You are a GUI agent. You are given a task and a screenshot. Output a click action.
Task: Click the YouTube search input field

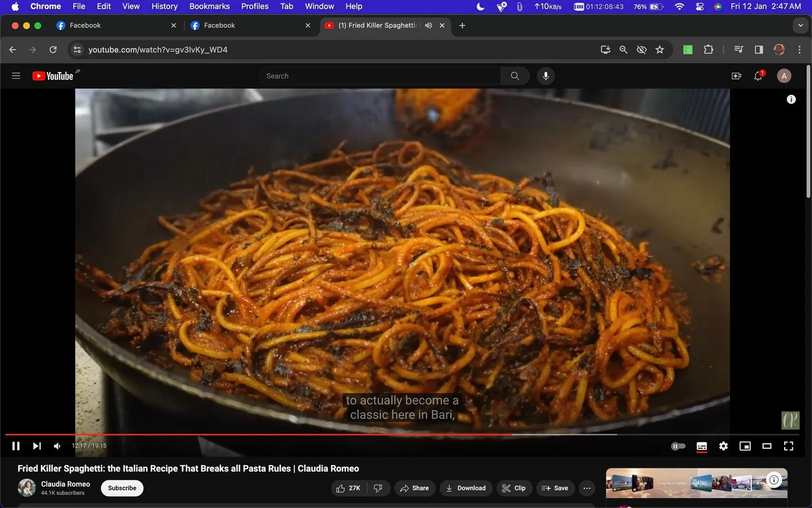point(380,76)
